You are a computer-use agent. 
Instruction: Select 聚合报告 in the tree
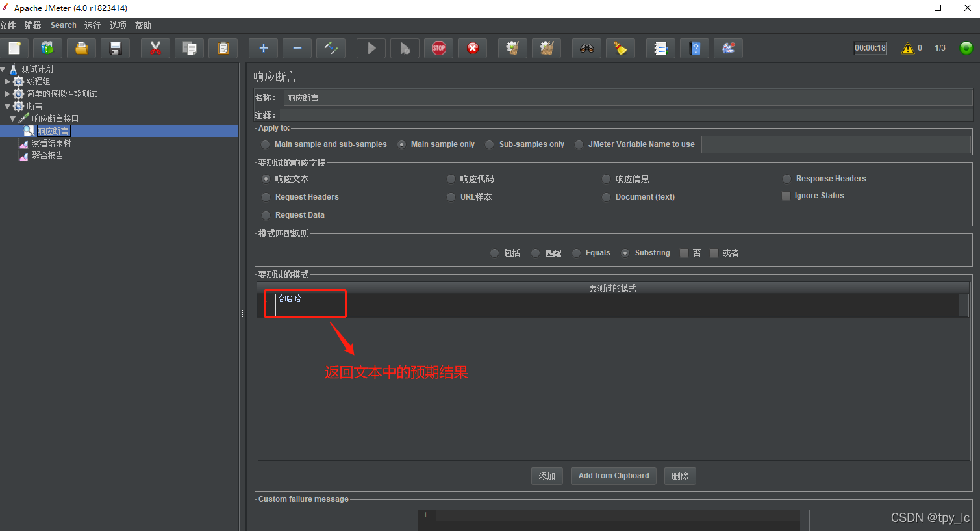tap(47, 155)
